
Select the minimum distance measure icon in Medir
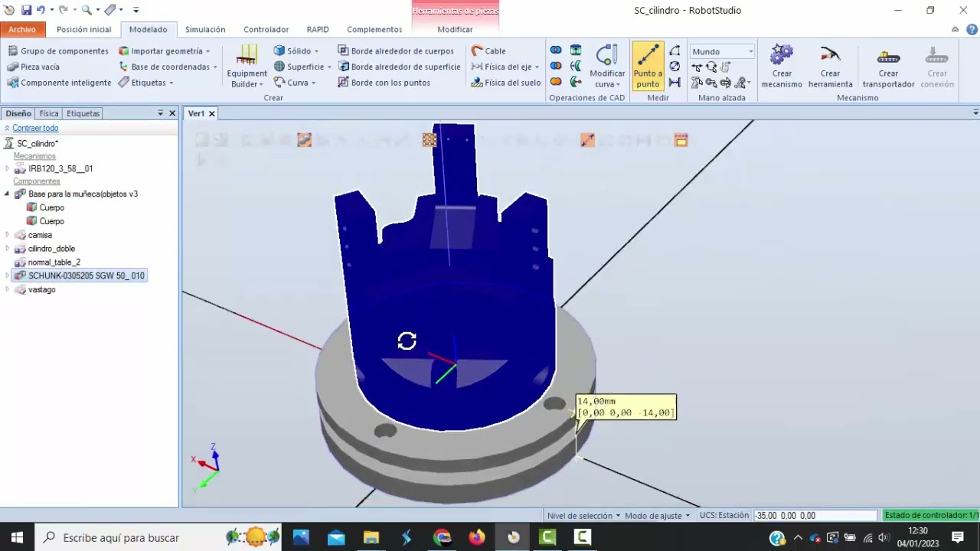pos(675,82)
